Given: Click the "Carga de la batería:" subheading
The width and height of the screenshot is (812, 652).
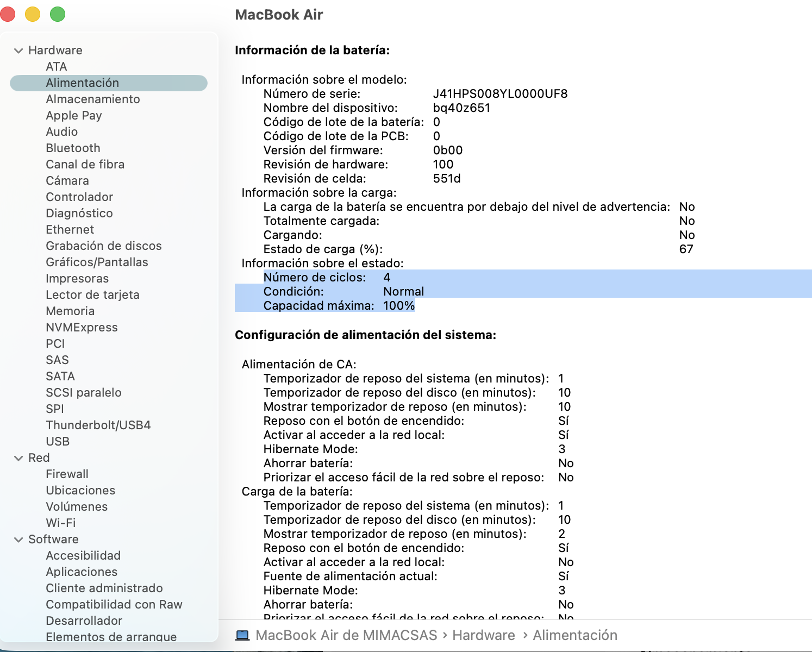Looking at the screenshot, I should pos(297,491).
